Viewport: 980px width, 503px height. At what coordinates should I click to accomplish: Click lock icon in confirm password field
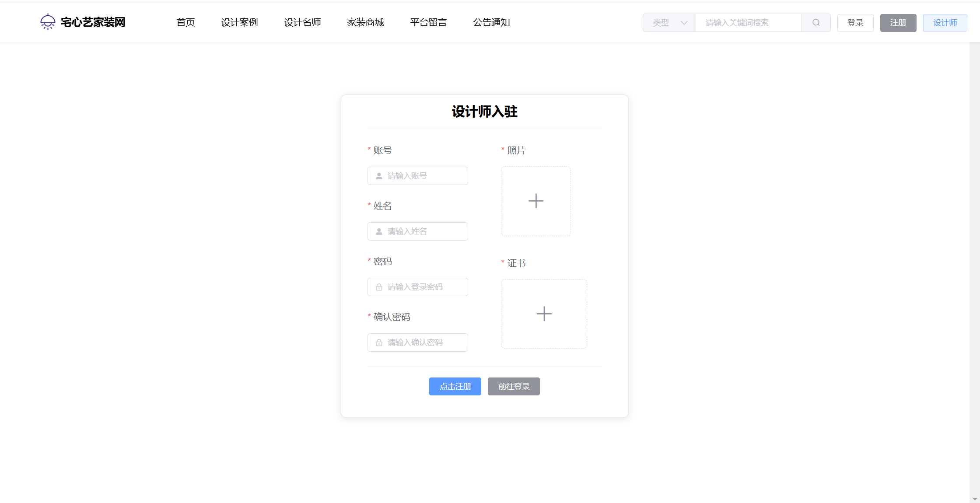[379, 342]
